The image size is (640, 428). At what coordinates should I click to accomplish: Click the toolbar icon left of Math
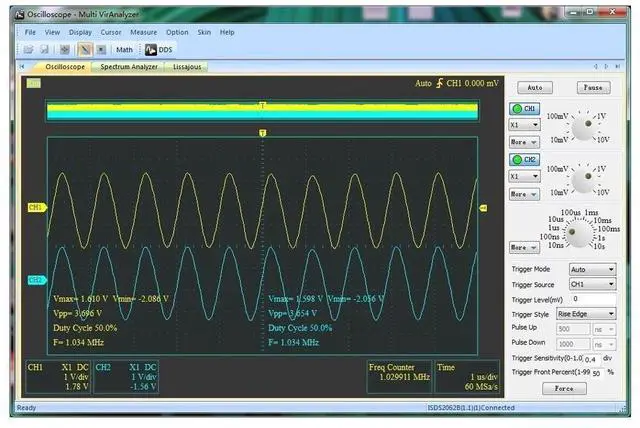point(101,48)
